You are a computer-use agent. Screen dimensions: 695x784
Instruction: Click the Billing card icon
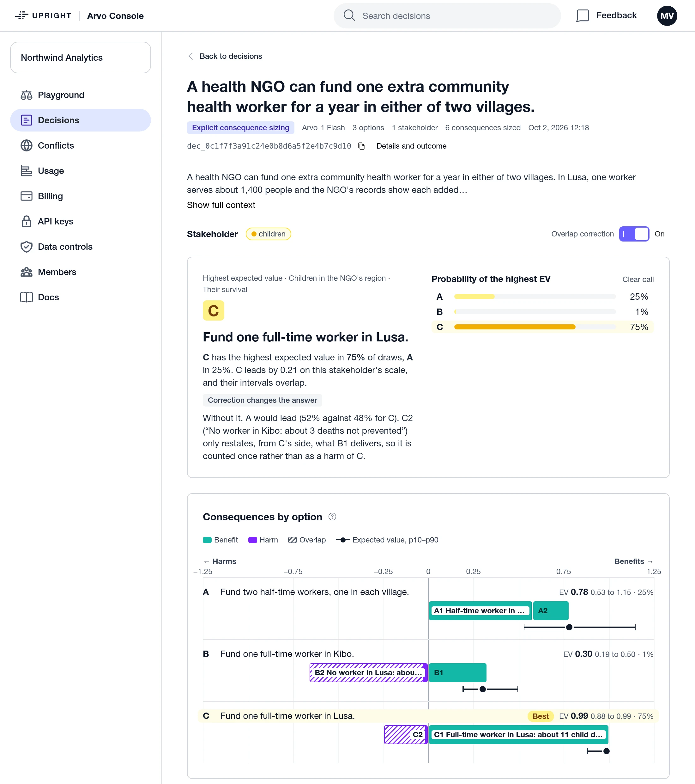click(27, 196)
